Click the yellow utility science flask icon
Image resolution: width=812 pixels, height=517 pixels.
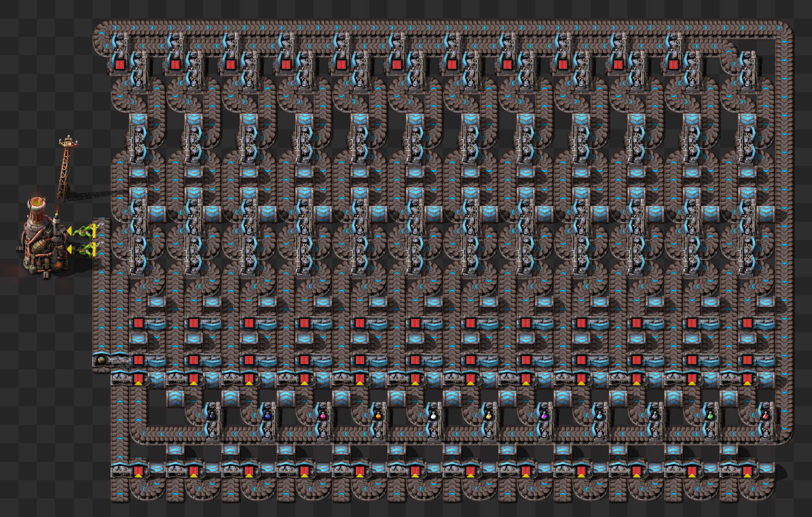(x=489, y=415)
